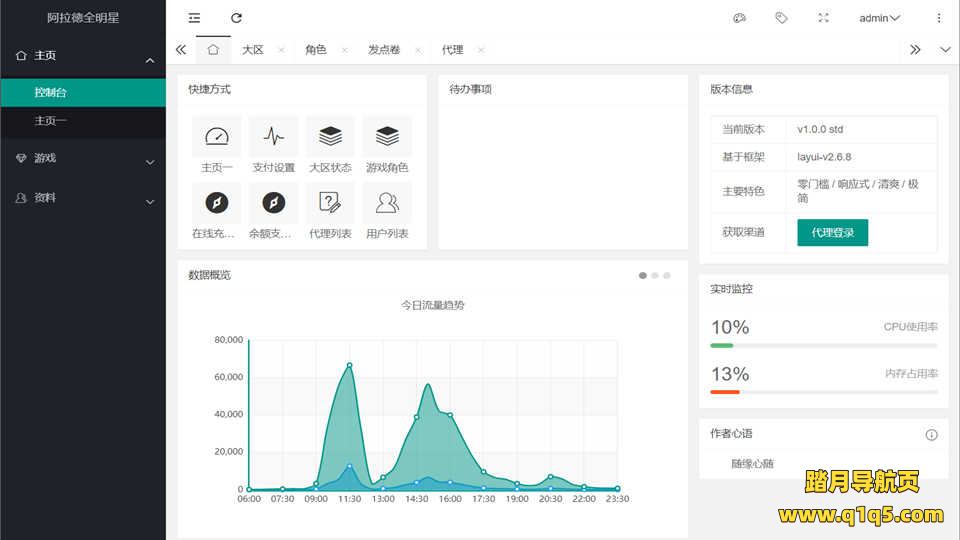Expand the 资料 sidebar menu
Screen dimensions: 960x540
[x=83, y=198]
